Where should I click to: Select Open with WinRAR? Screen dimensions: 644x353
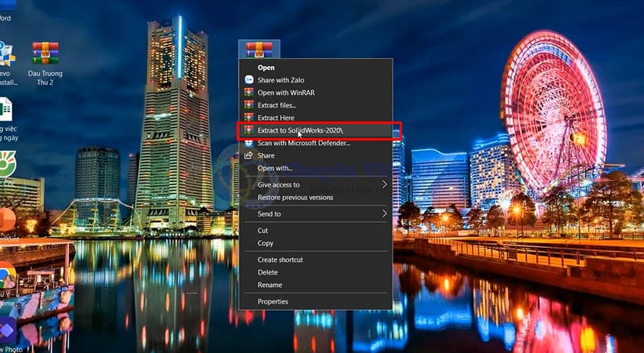click(x=286, y=93)
